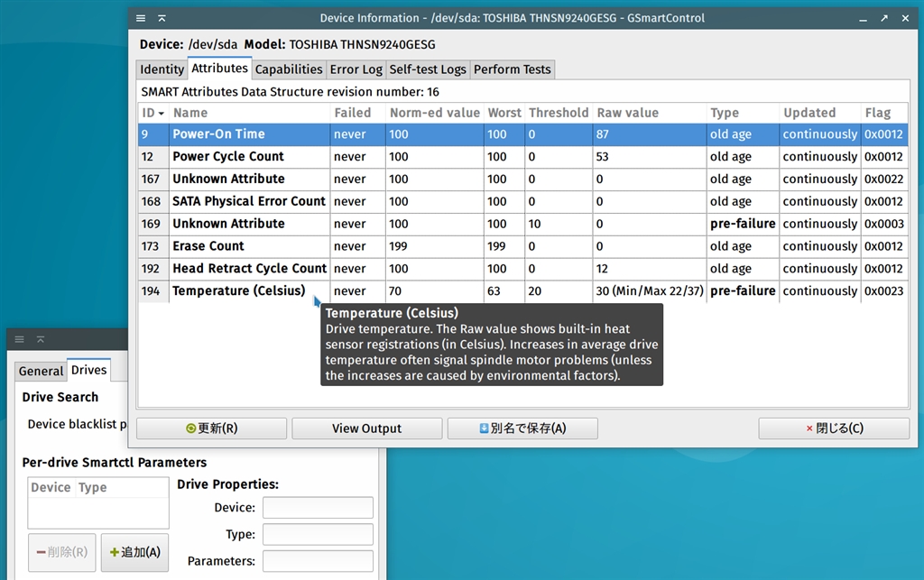Refresh data with the 更新(R) button
924x580 pixels.
click(211, 428)
